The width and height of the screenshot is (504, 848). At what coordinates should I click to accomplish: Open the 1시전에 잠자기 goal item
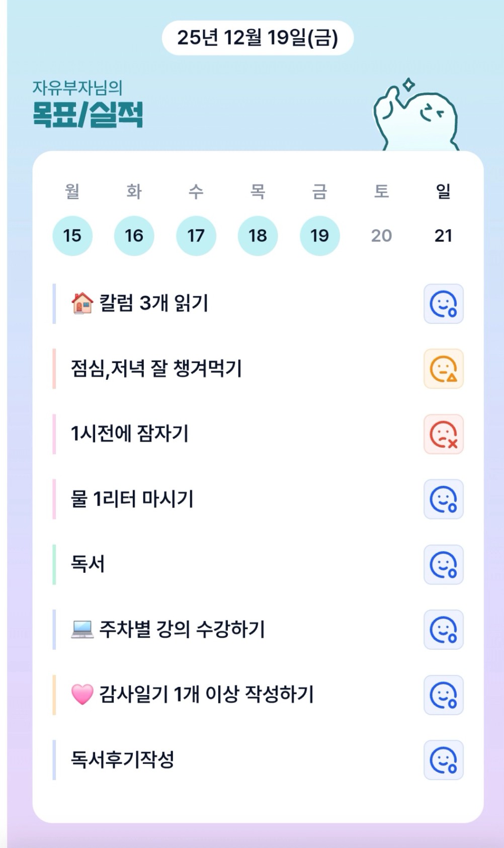pyautogui.click(x=130, y=434)
